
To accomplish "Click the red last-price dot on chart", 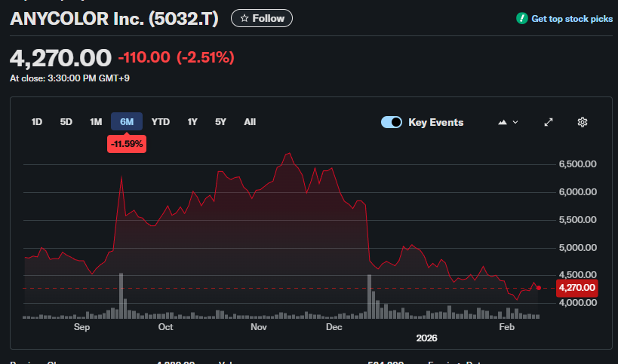I will coord(539,288).
